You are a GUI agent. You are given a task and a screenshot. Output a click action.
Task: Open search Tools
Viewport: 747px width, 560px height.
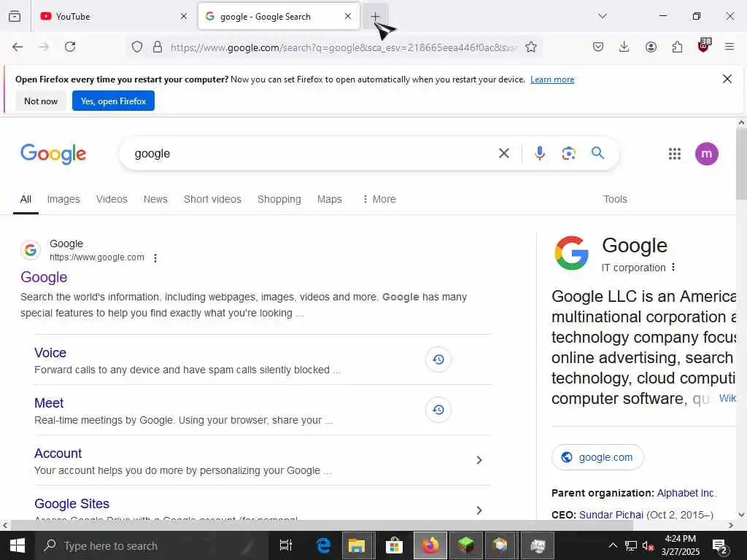(x=615, y=199)
